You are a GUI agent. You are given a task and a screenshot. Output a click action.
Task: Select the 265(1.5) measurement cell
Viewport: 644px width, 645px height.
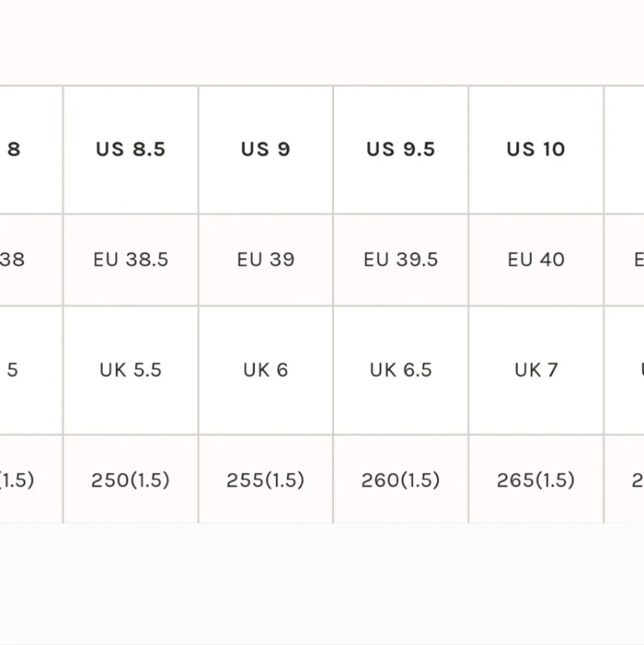pyautogui.click(x=536, y=480)
